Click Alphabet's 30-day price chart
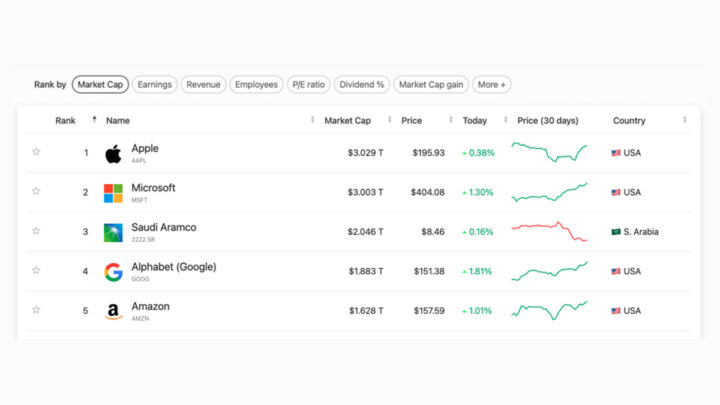The width and height of the screenshot is (720, 405). pos(549,271)
